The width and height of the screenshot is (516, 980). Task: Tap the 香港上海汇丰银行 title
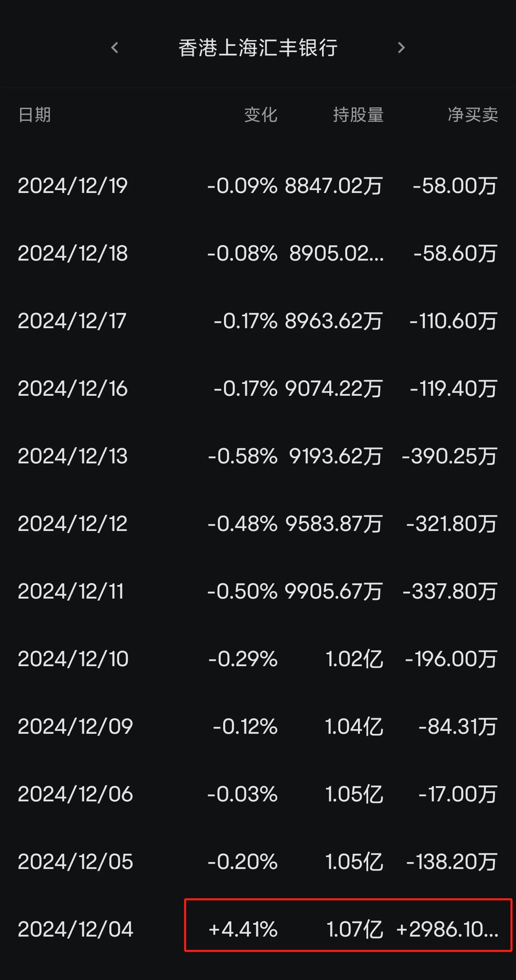pos(258,48)
